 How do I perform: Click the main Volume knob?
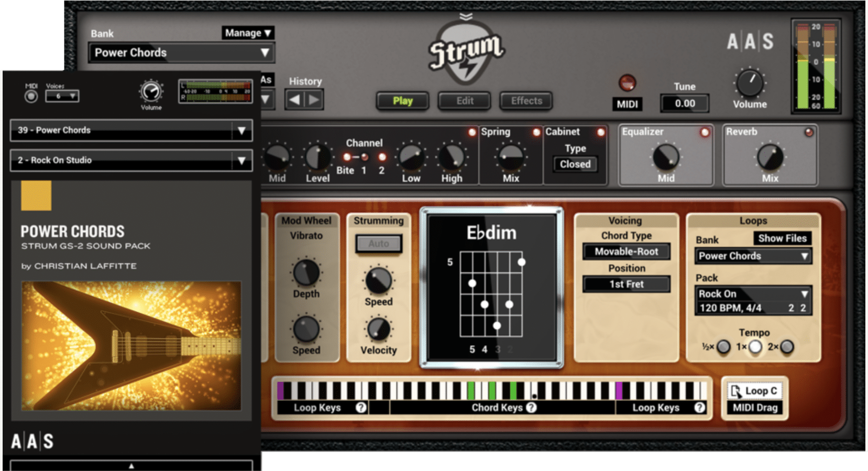pyautogui.click(x=750, y=83)
